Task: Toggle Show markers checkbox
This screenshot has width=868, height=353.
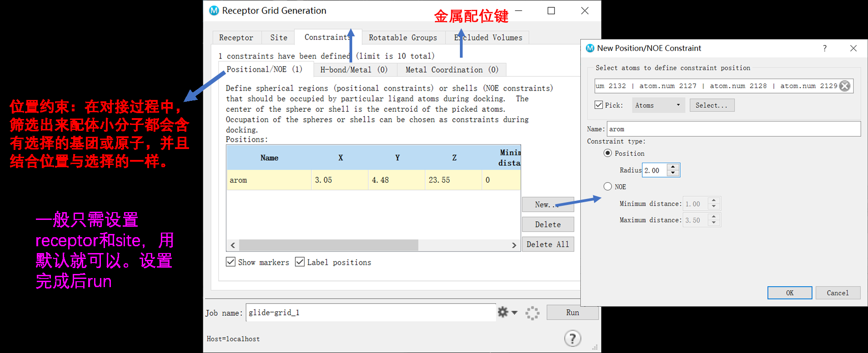Action: (x=231, y=262)
